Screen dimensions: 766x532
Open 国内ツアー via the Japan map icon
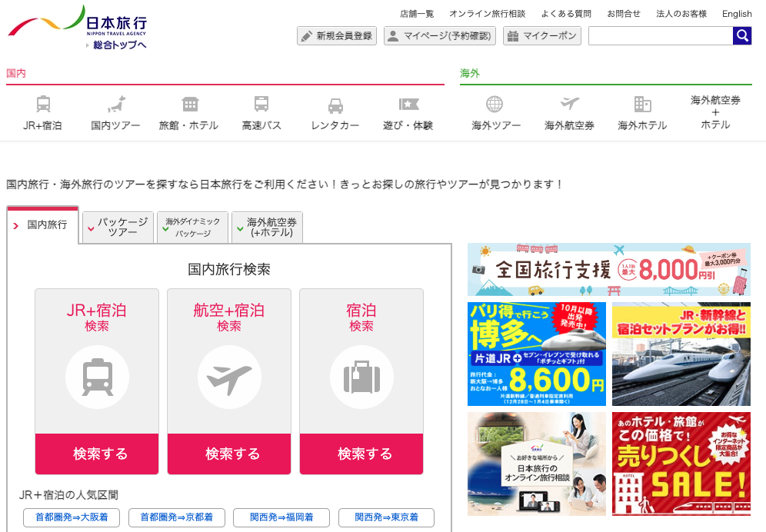(116, 105)
